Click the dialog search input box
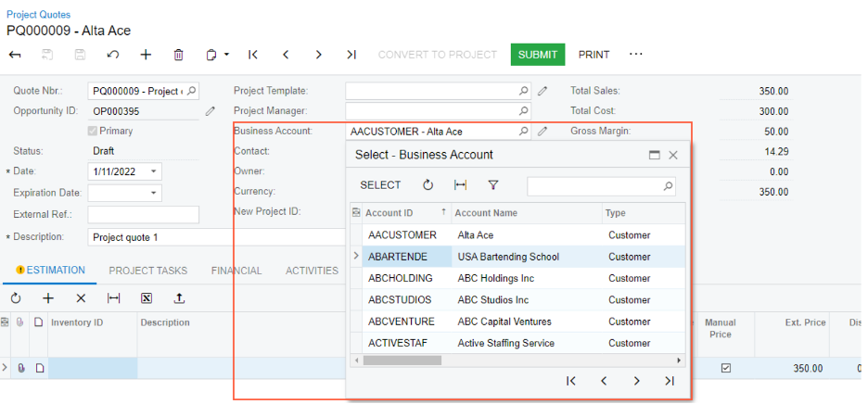 [601, 186]
